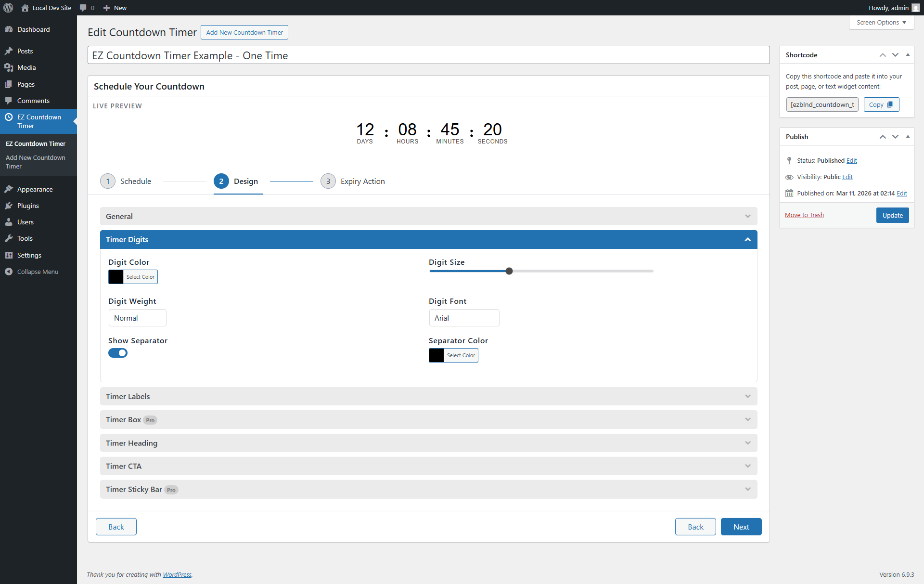Expand the Timer Labels section
924x584 pixels.
click(x=428, y=396)
